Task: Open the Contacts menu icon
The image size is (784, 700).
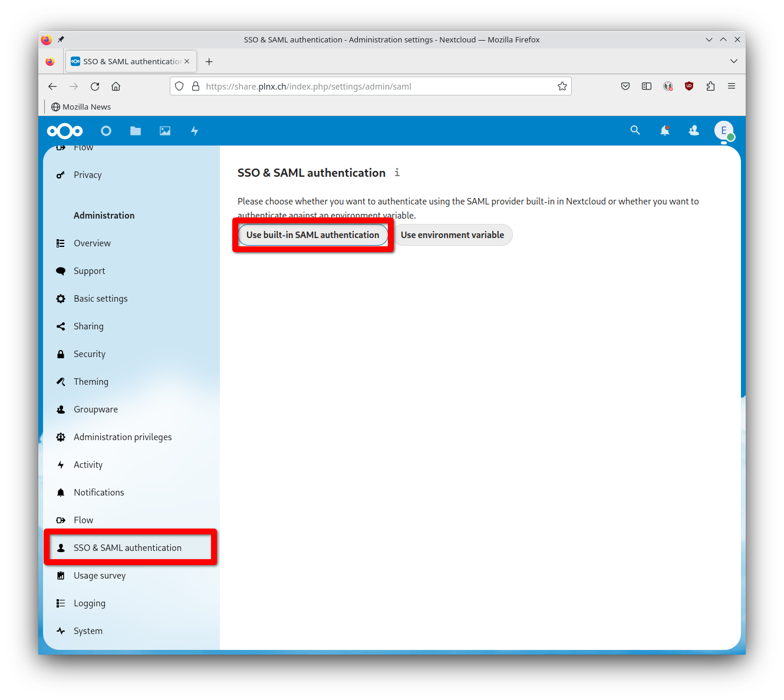Action: click(x=693, y=131)
